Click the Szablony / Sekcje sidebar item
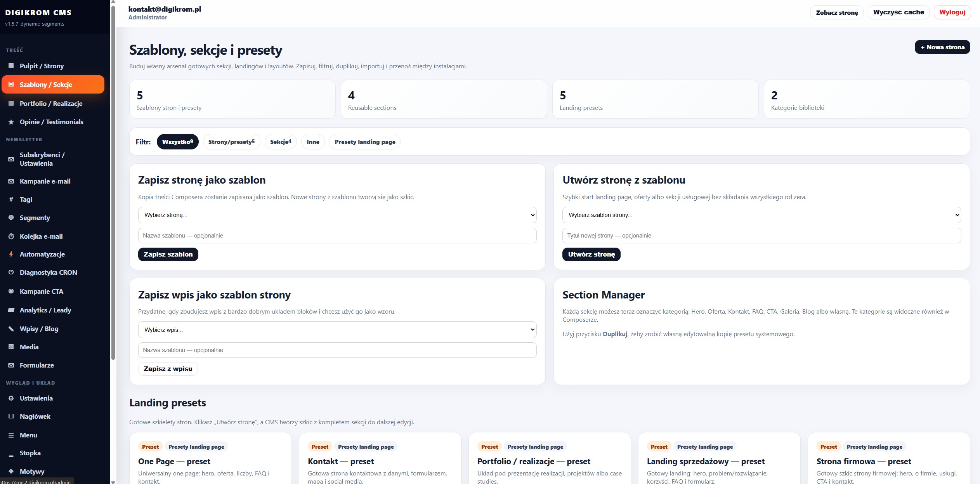The width and height of the screenshot is (980, 484). point(53,85)
